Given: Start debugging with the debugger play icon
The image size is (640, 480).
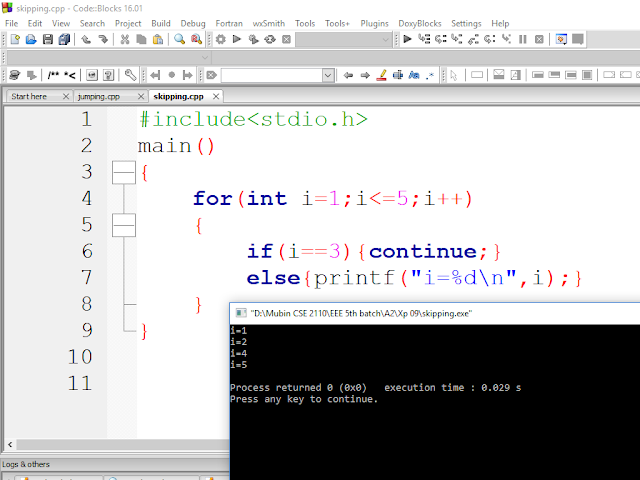Looking at the screenshot, I should [x=407, y=39].
